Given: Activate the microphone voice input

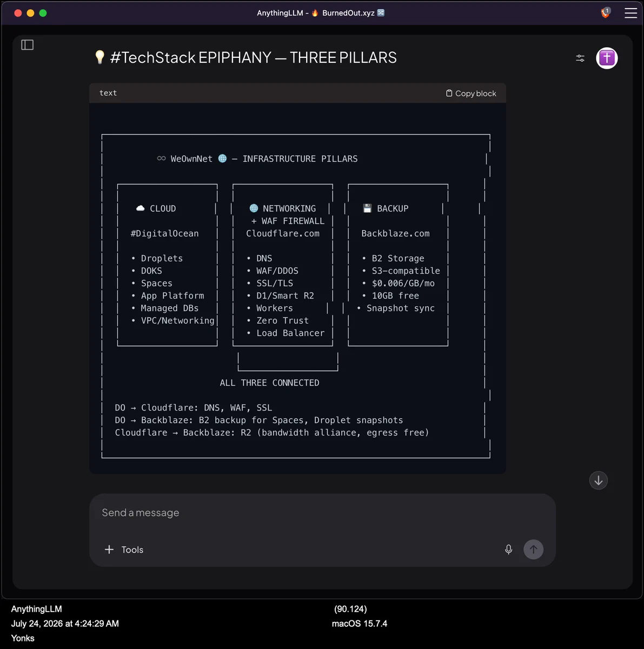Looking at the screenshot, I should coord(508,549).
